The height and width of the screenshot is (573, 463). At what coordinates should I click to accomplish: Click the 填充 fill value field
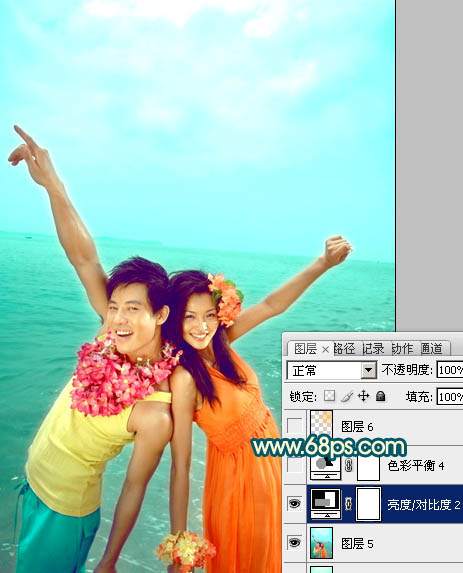(450, 396)
